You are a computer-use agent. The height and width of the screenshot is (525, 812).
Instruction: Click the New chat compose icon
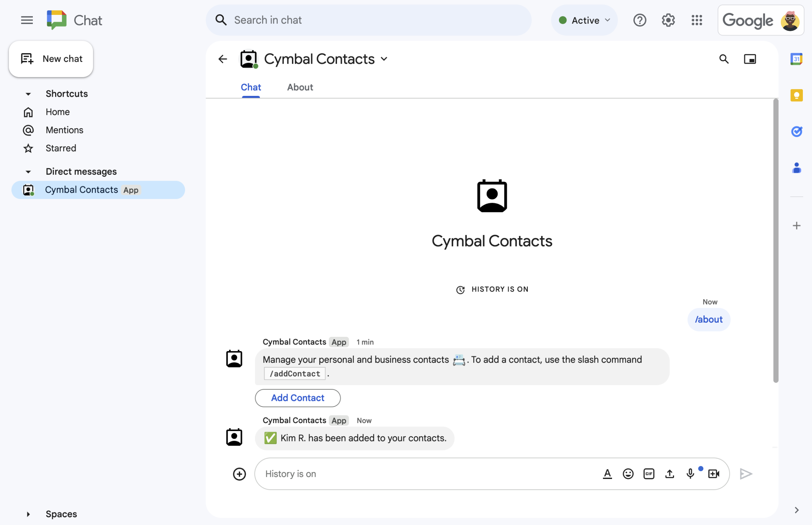27,58
